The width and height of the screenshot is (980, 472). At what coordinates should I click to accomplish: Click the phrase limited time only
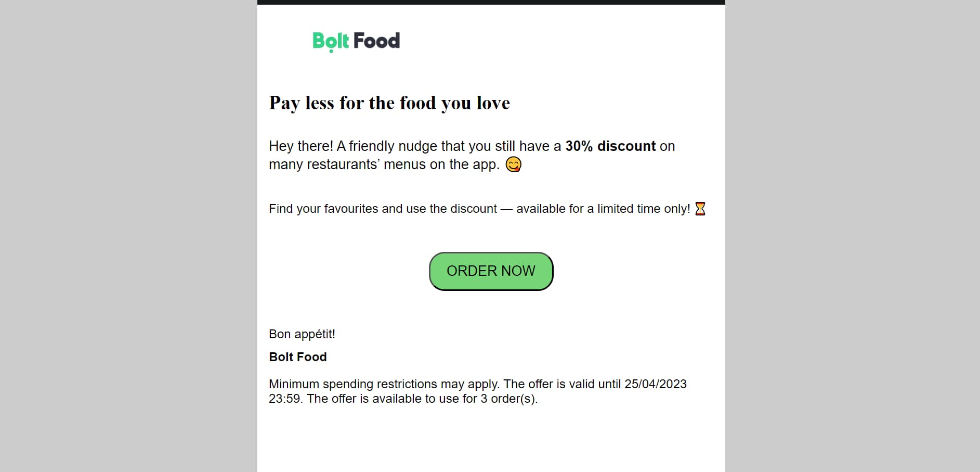tap(644, 209)
